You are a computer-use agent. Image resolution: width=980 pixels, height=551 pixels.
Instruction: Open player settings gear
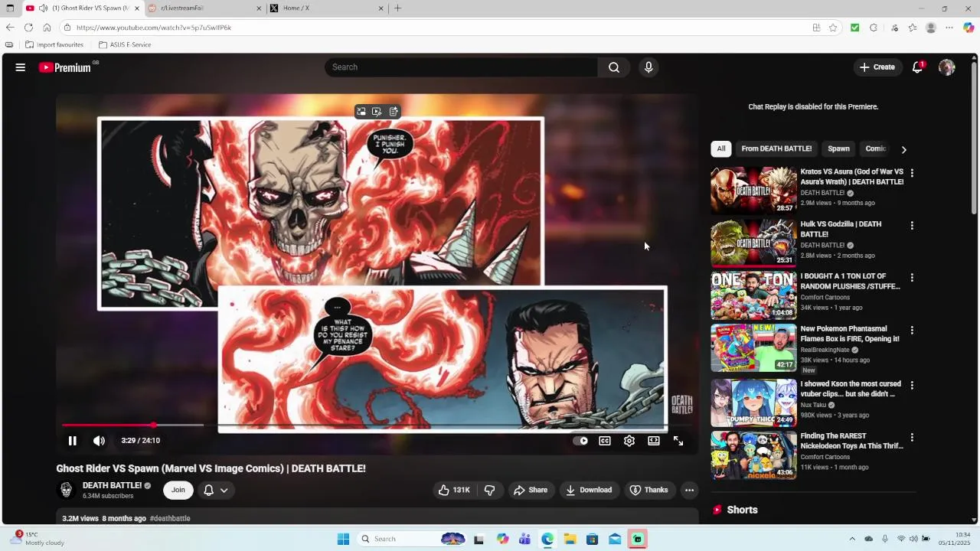tap(629, 441)
